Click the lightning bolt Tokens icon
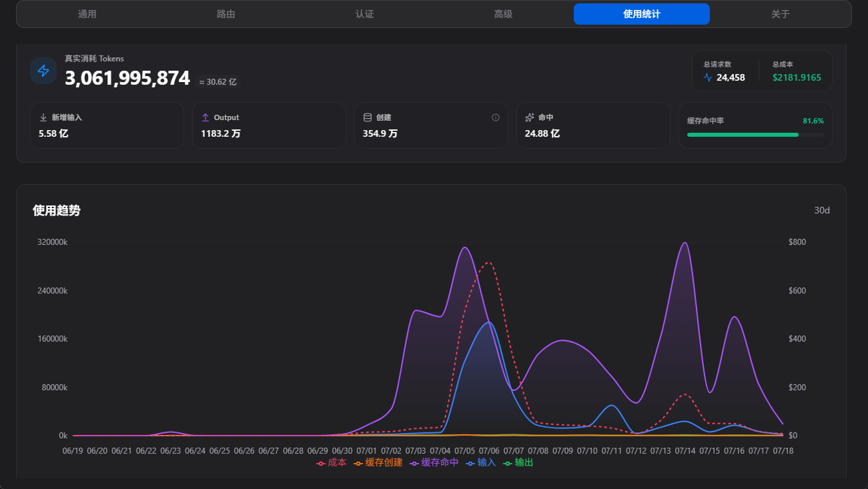The height and width of the screenshot is (489, 868). click(x=43, y=71)
